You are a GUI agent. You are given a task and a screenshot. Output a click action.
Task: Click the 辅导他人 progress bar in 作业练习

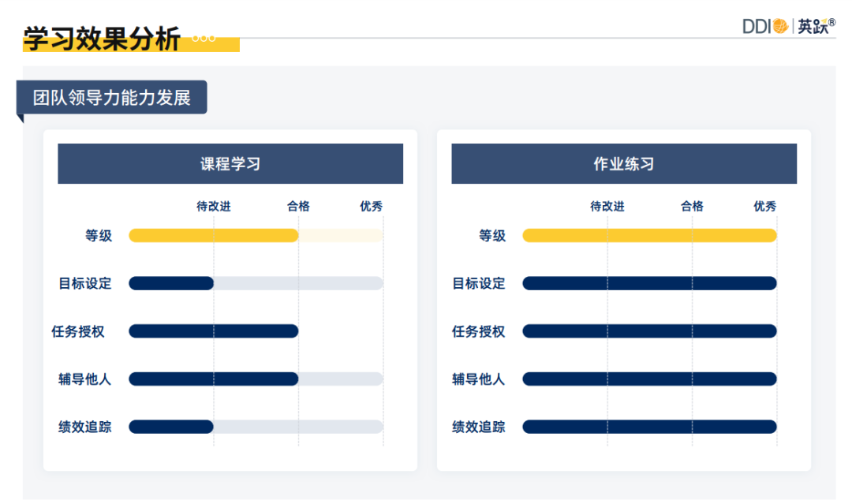point(649,379)
